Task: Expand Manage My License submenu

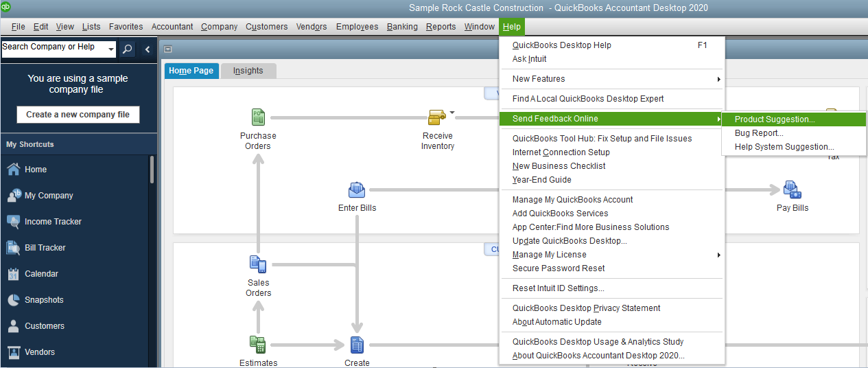Action: pos(718,255)
